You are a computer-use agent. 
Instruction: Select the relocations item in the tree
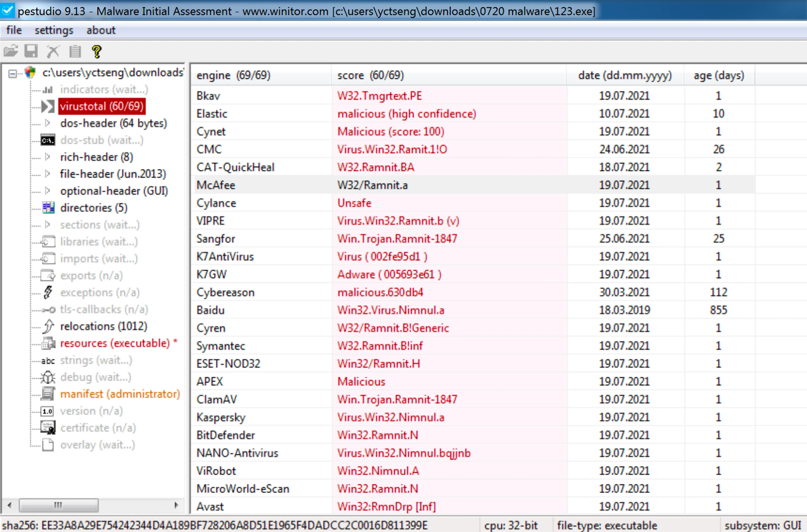(x=104, y=326)
